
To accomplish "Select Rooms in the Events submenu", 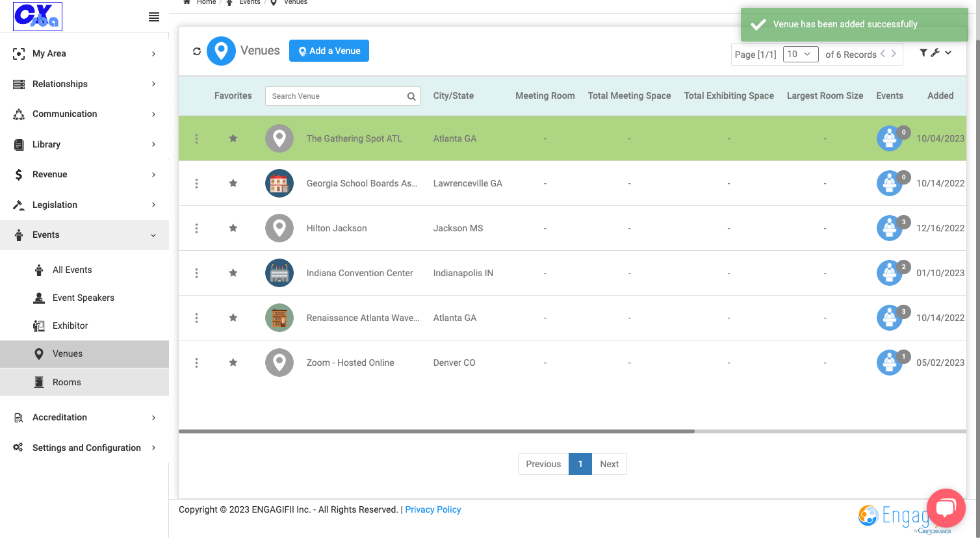I will point(84,382).
